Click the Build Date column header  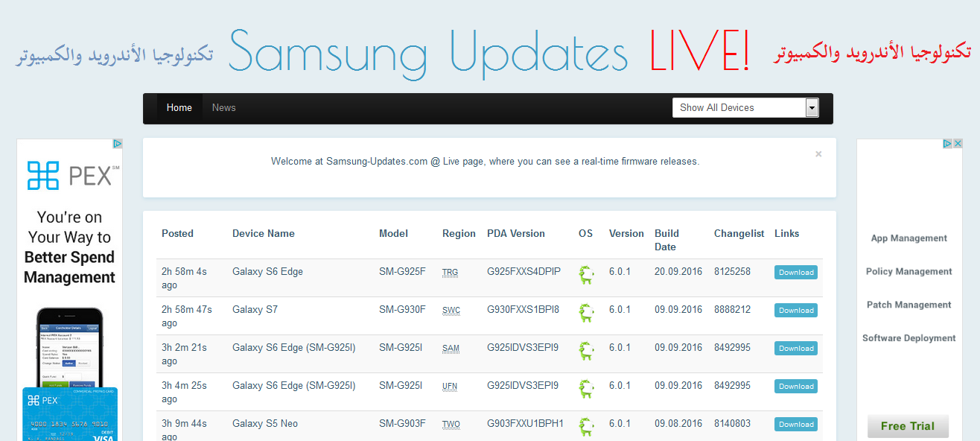tap(667, 240)
